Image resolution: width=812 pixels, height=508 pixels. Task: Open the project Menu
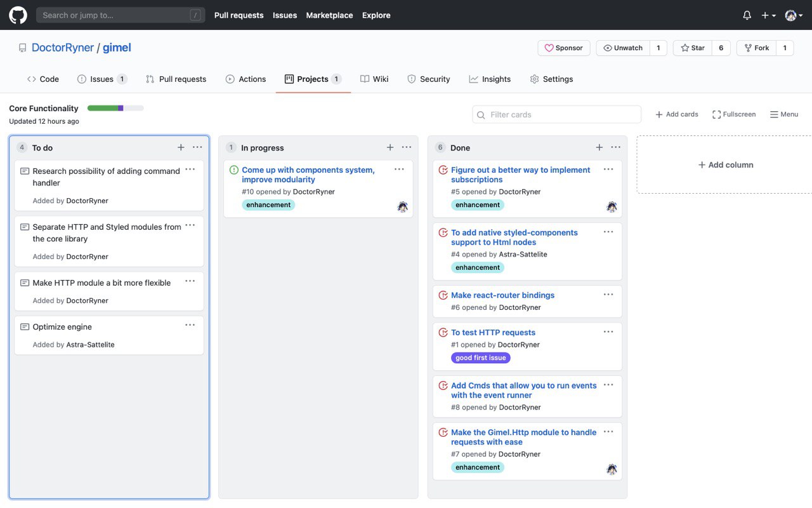click(x=784, y=114)
